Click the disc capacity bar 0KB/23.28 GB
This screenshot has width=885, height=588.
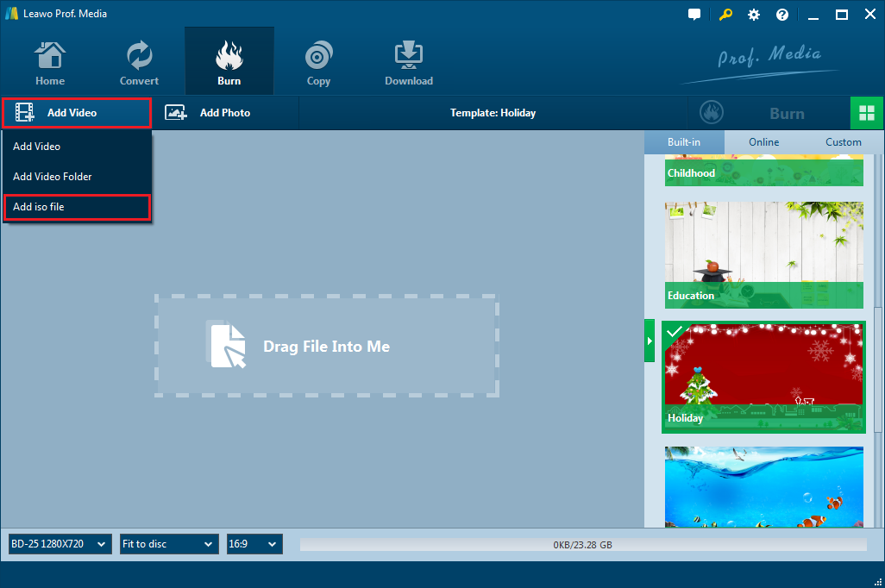tap(583, 545)
